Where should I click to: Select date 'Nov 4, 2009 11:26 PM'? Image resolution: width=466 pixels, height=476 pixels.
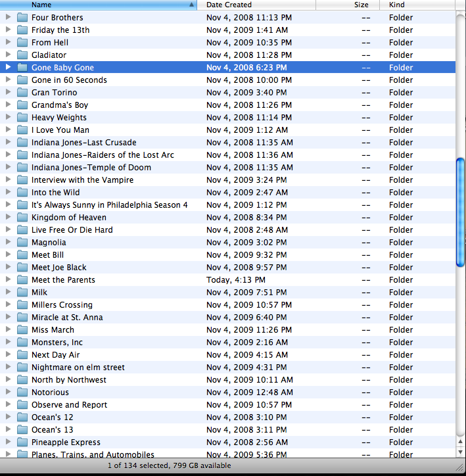[249, 329]
